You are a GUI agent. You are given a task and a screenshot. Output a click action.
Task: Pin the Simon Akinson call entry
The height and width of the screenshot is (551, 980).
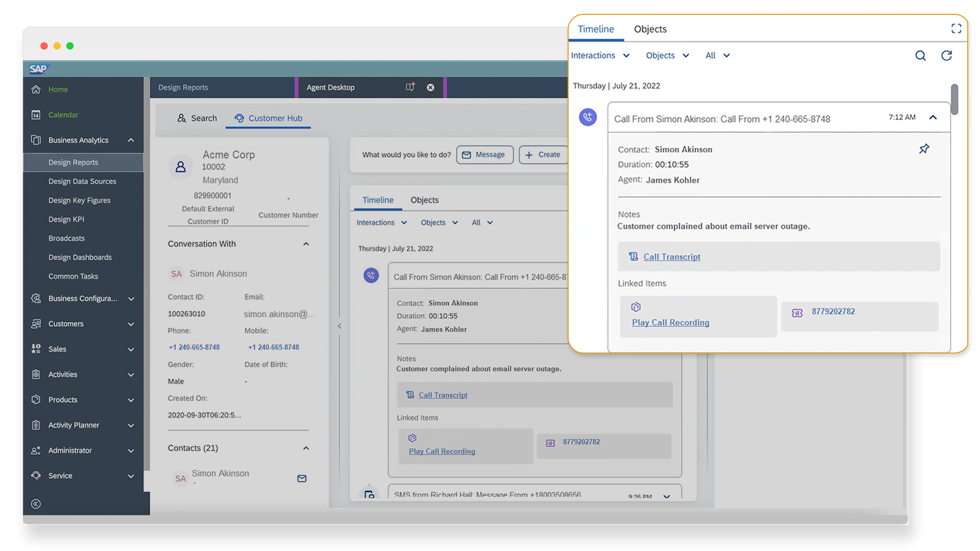[924, 149]
